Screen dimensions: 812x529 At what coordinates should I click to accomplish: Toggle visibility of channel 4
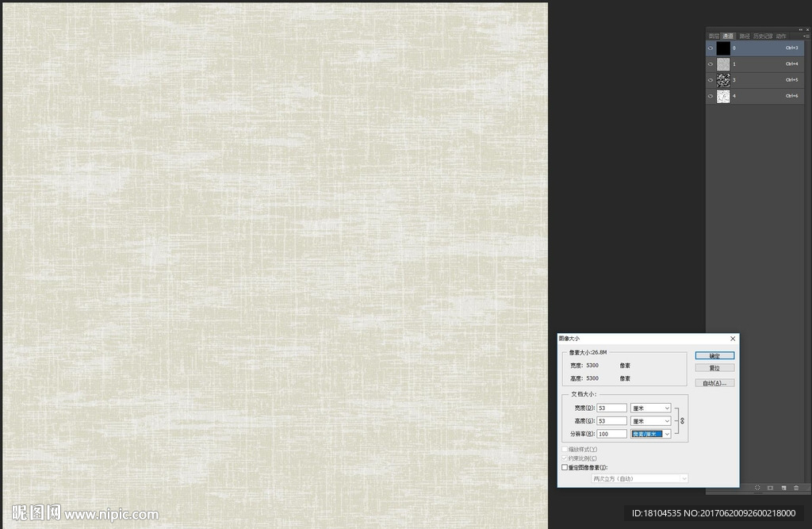[x=710, y=97]
